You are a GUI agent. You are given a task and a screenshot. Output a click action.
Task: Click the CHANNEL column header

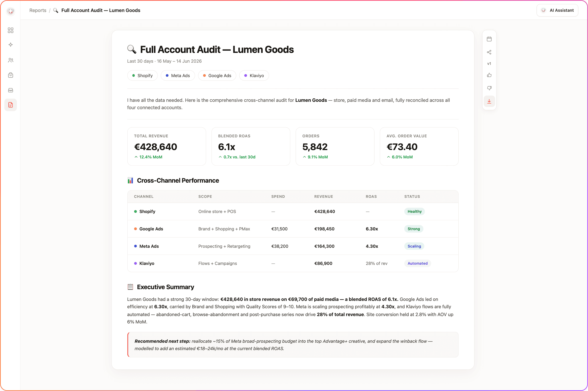click(144, 197)
